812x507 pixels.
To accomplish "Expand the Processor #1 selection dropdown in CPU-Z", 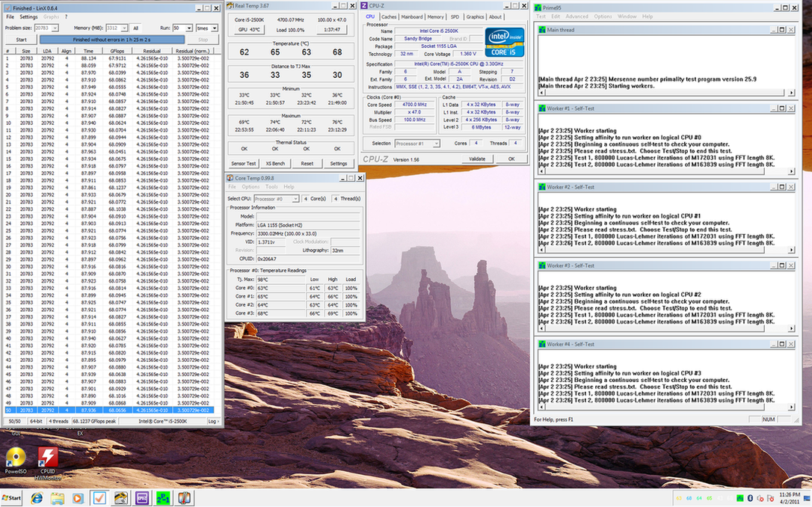I will tap(436, 144).
